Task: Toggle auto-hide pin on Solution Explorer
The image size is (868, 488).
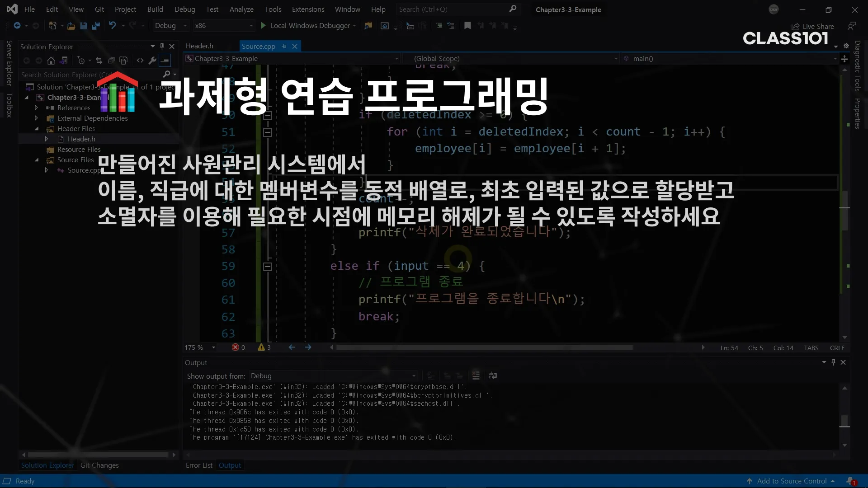Action: tap(162, 46)
